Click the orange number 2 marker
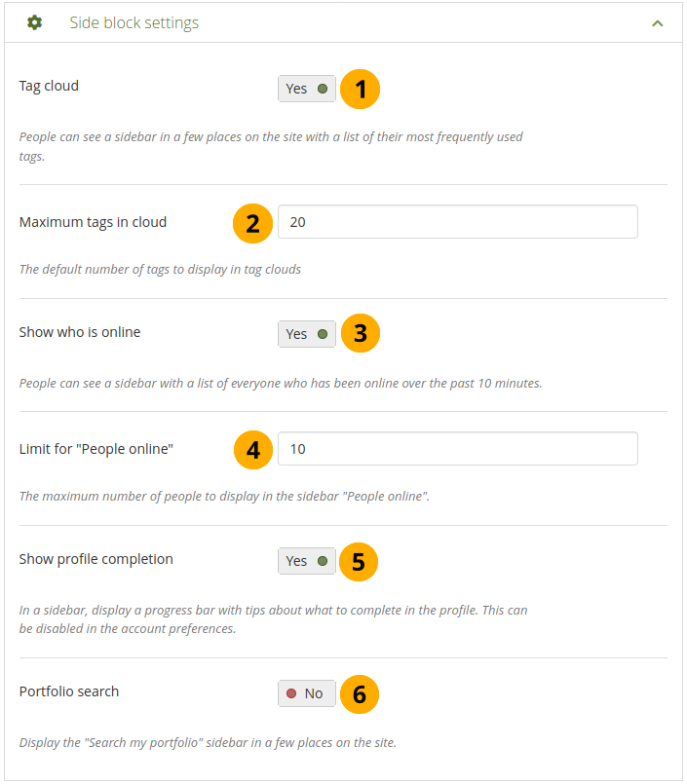Viewport: 687px width, 784px height. click(252, 223)
